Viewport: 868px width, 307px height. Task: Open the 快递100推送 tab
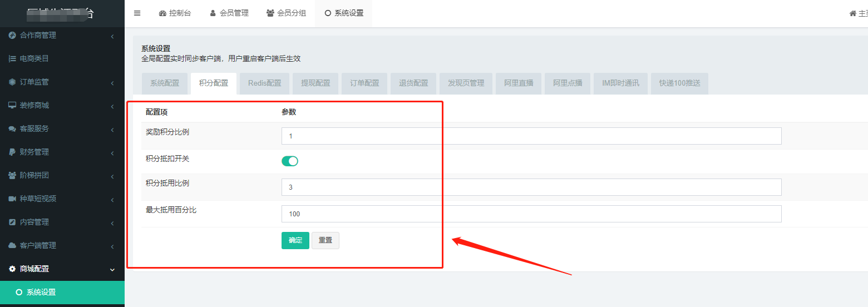pyautogui.click(x=680, y=83)
